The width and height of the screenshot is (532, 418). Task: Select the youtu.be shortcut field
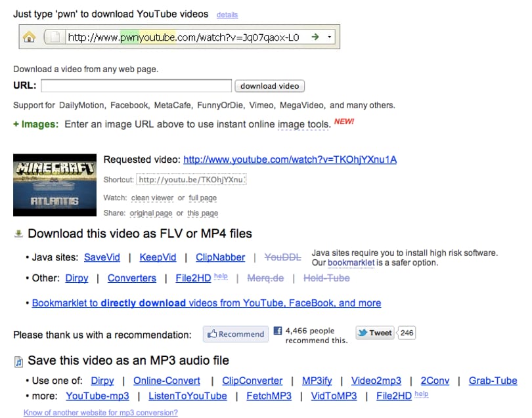(191, 179)
